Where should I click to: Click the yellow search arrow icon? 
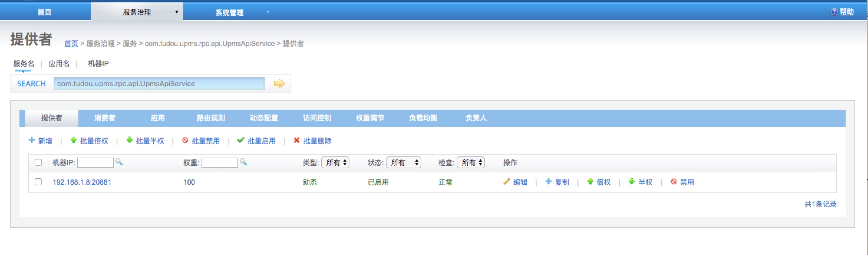[279, 84]
